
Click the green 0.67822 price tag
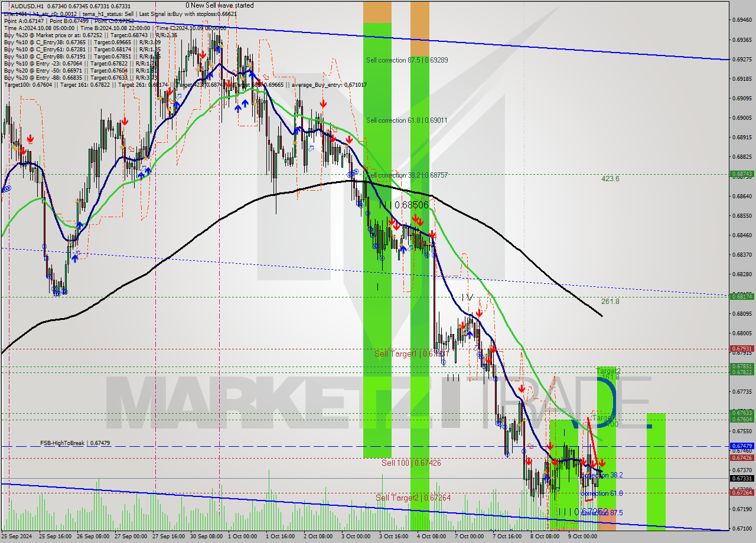click(x=742, y=372)
